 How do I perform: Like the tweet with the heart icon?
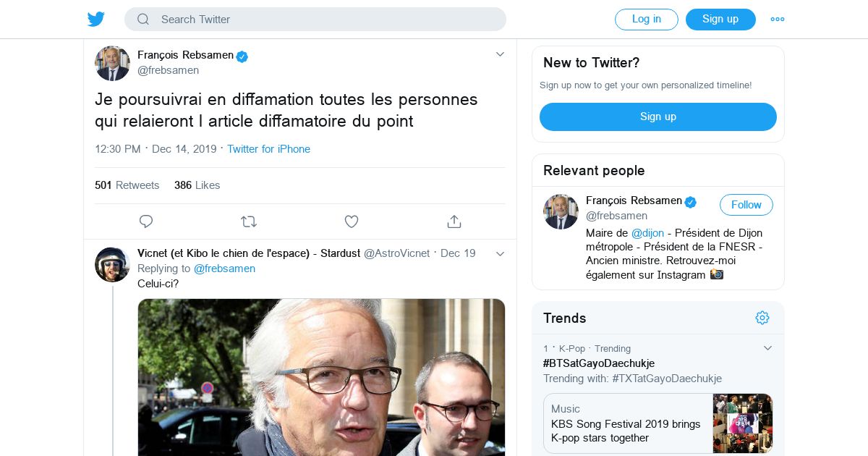[x=352, y=221]
